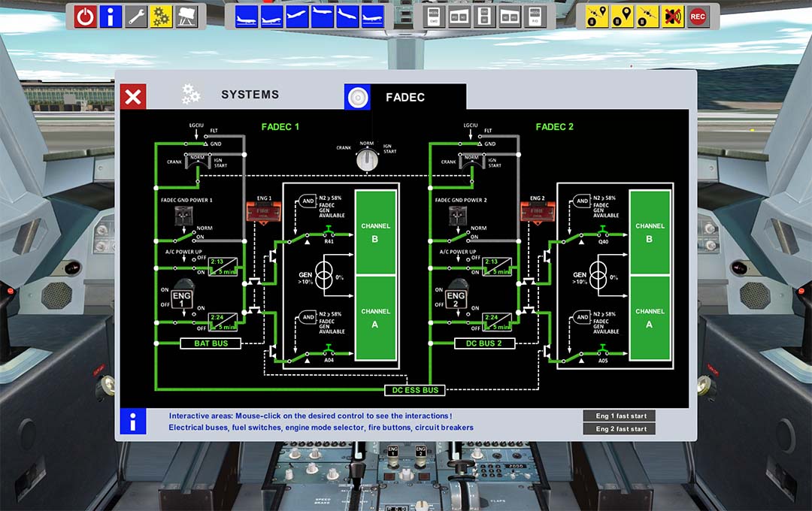The width and height of the screenshot is (812, 511).
Task: Click the DC ESS BUS label
Action: point(414,390)
